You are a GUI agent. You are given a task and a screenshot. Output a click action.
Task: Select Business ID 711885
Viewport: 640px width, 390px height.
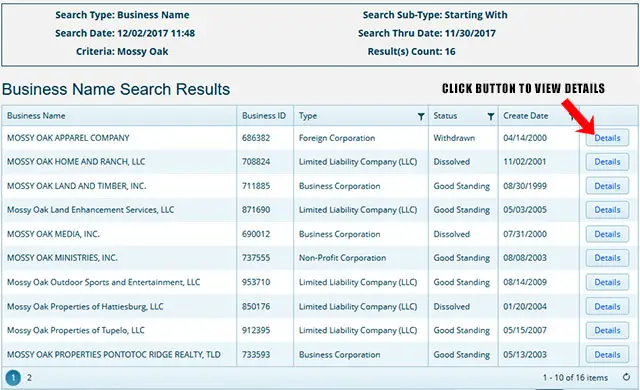pyautogui.click(x=256, y=186)
